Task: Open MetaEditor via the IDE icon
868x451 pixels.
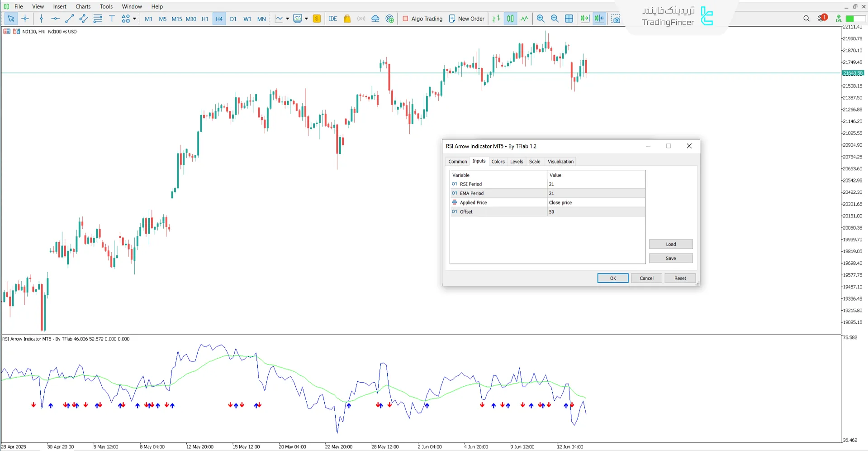Action: click(333, 19)
